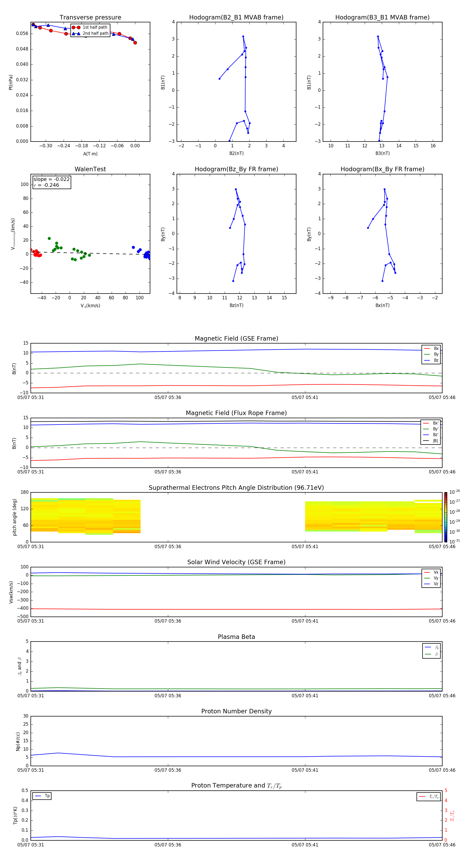Click the 'Bx(nT)' x-axis label
The height and width of the screenshot is (868, 473).
[382, 306]
